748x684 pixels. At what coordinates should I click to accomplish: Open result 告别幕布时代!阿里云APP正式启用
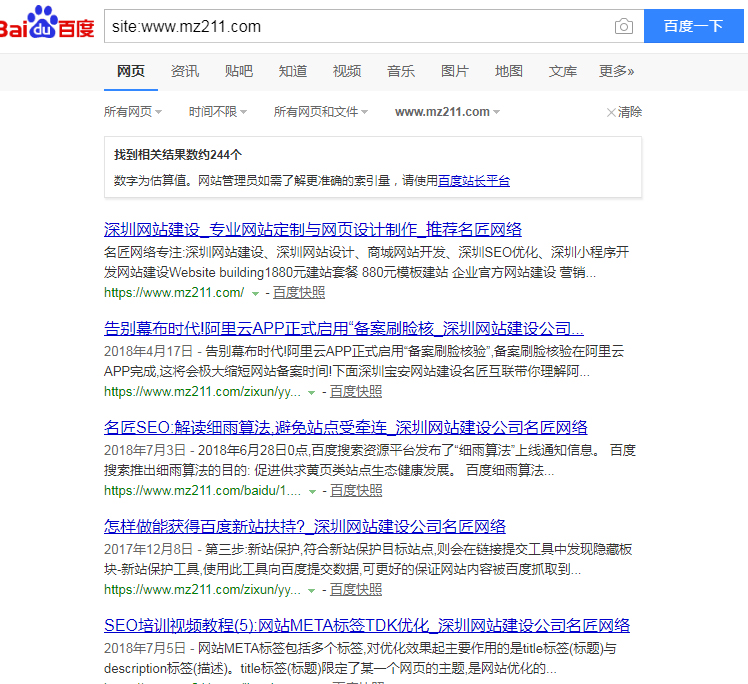(343, 328)
